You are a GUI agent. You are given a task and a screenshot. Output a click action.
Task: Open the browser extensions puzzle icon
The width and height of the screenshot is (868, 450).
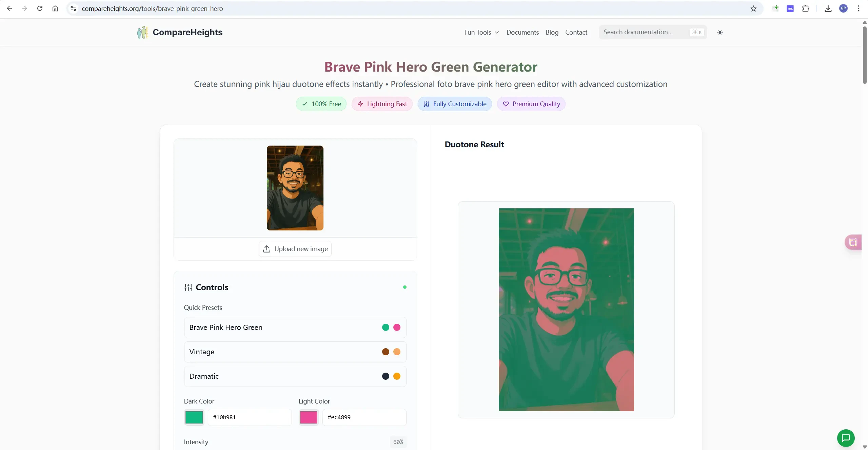pos(806,8)
